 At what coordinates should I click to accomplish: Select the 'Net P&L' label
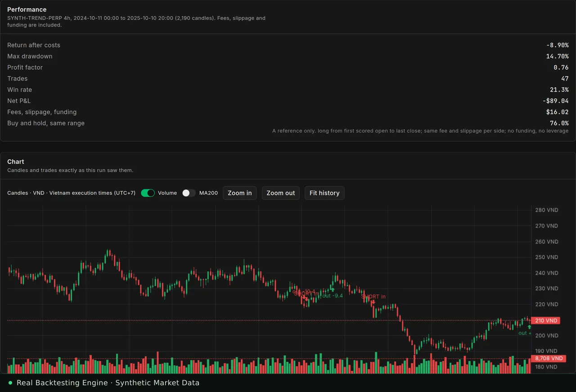19,101
